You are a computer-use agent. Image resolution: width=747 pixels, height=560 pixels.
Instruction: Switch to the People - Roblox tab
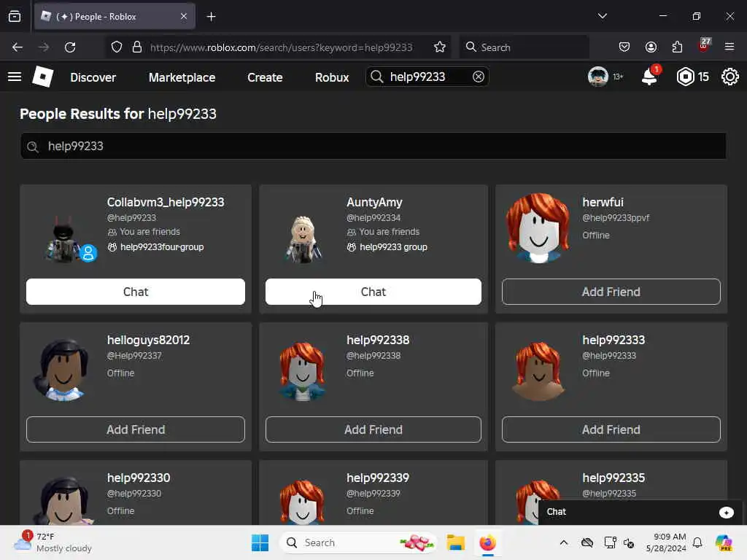(x=115, y=16)
